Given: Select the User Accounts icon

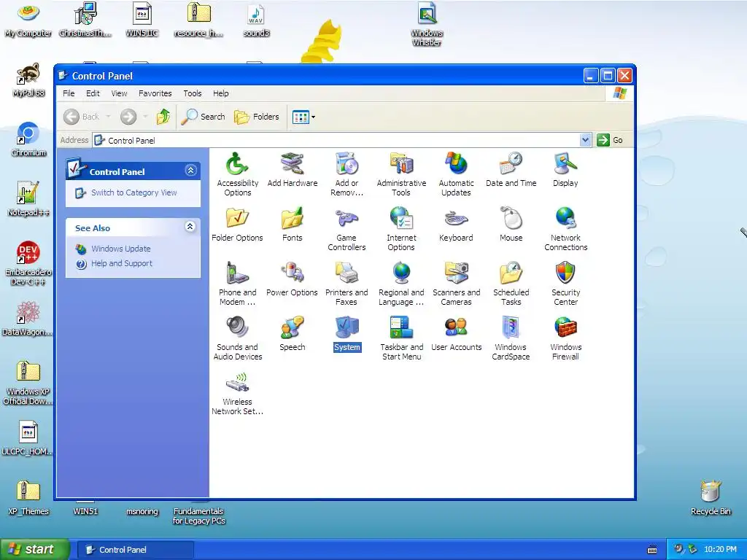Looking at the screenshot, I should coord(457,329).
